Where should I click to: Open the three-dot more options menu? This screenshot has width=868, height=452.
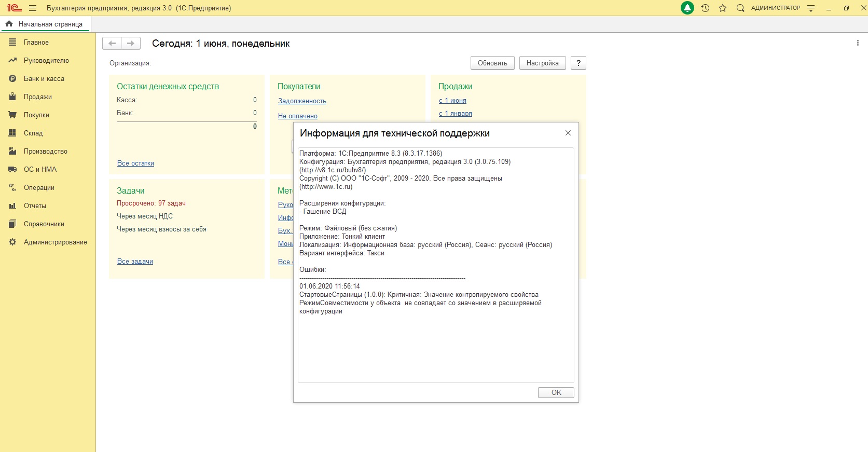pos(858,43)
